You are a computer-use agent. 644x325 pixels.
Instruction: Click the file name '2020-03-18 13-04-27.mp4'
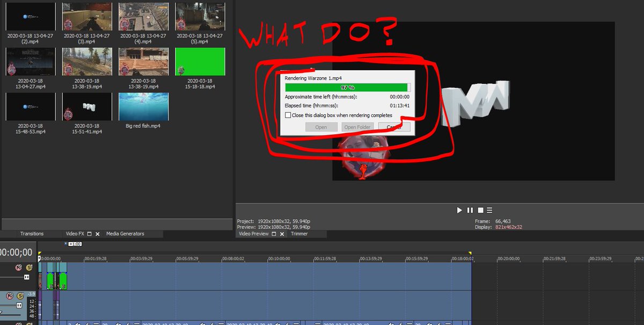pos(30,83)
